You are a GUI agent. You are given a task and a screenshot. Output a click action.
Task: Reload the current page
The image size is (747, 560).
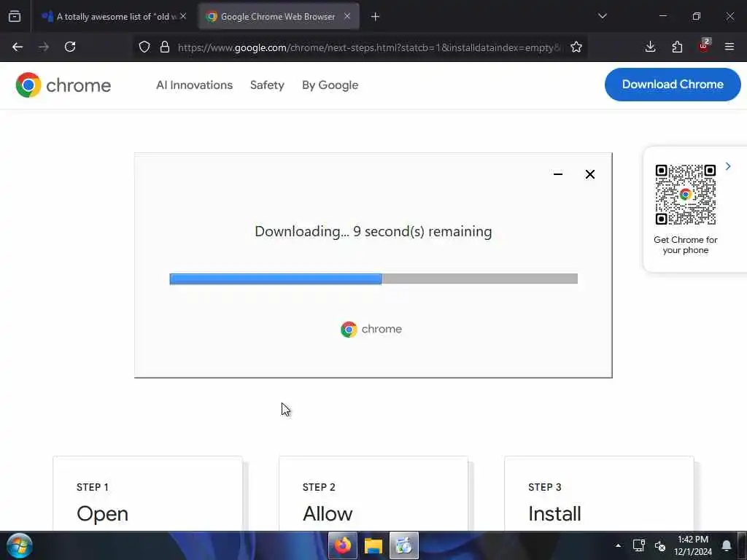[70, 47]
